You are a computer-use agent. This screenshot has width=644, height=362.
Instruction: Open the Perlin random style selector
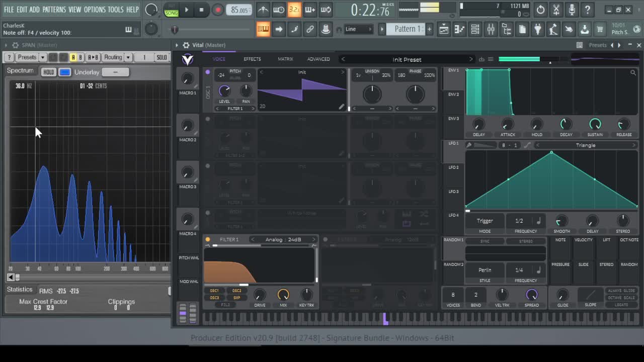point(485,270)
